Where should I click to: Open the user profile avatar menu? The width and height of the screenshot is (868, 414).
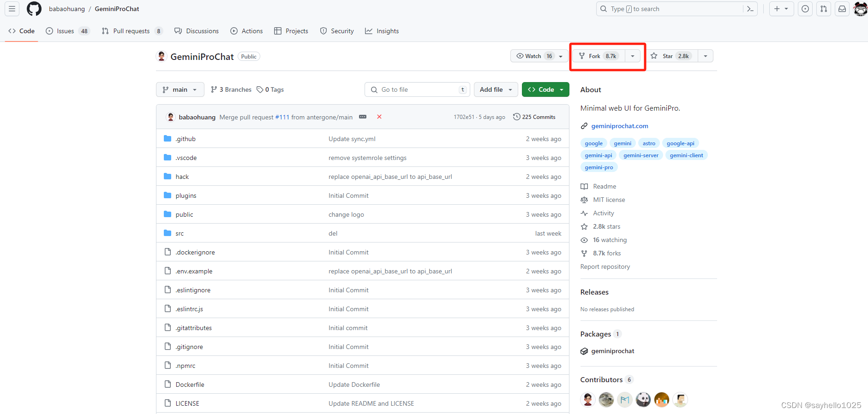tap(861, 9)
